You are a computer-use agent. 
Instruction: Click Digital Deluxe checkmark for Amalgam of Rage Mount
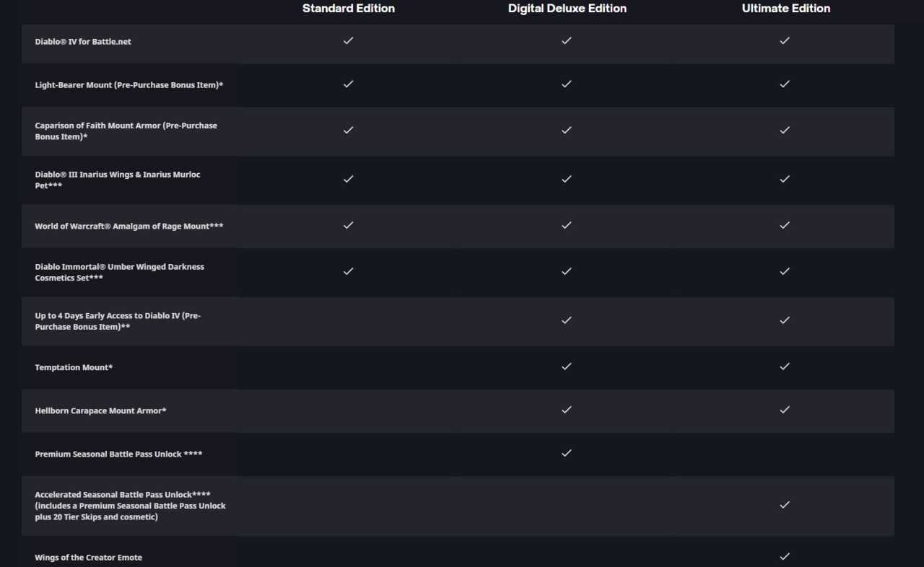tap(566, 225)
